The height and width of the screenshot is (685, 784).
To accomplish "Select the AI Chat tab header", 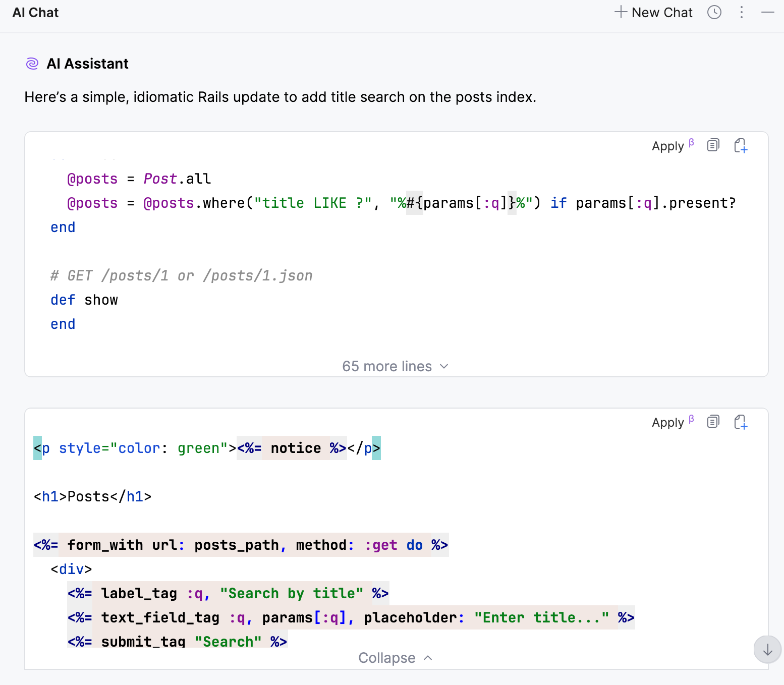I will (x=35, y=12).
